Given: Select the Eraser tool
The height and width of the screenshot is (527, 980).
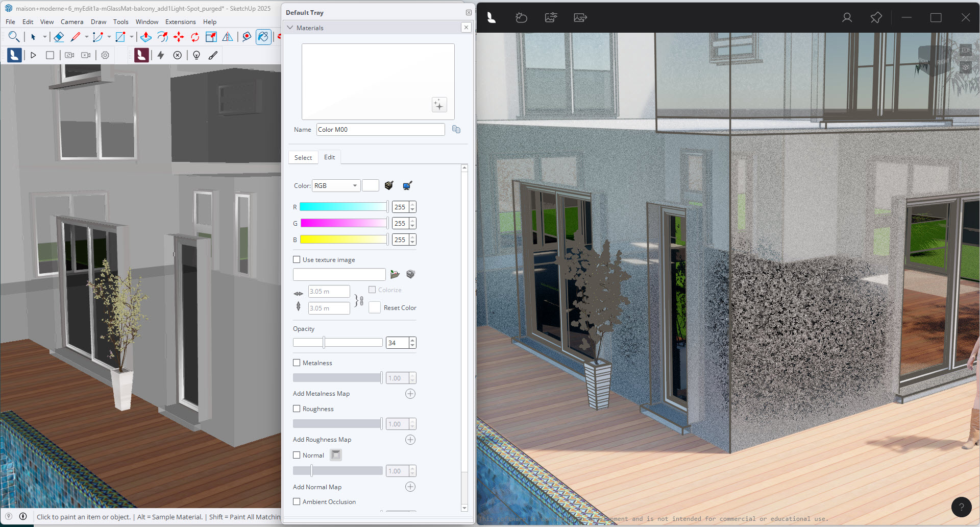Looking at the screenshot, I should point(59,37).
